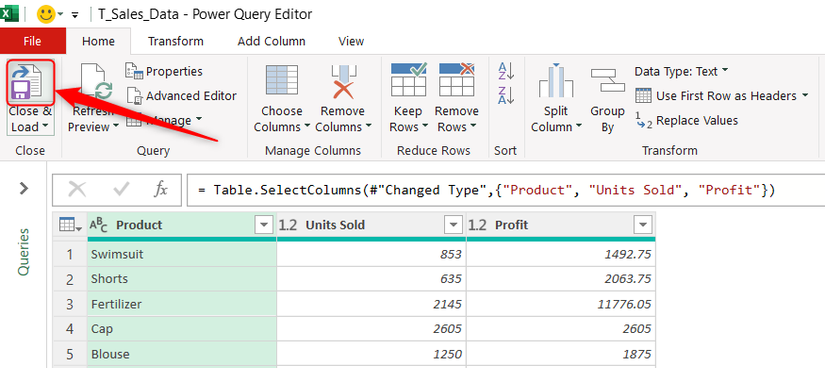Screen dimensions: 825x368
Task: Click the Refresh Preview icon
Action: click(x=96, y=82)
